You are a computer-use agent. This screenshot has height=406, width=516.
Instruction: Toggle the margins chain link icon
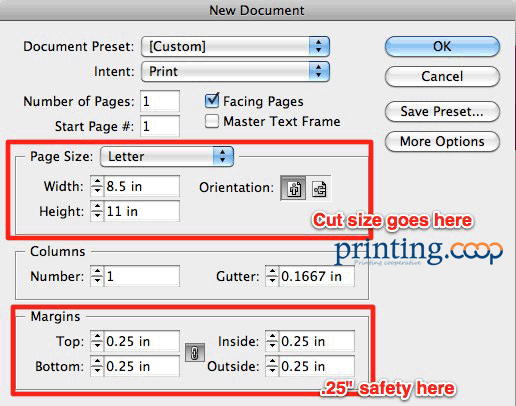(x=195, y=353)
